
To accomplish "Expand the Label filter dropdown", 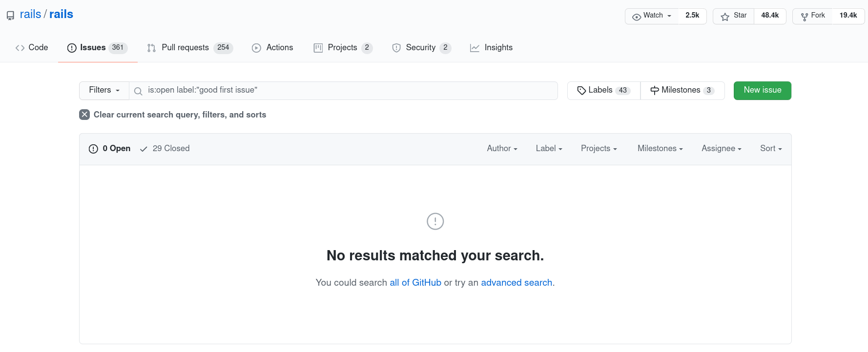I will coord(549,149).
